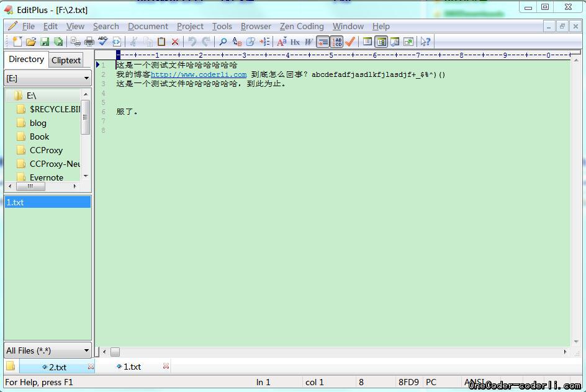Screen dimensions: 586x392
Task: Click the editor horizontal scrollbar thumb
Action: click(x=115, y=352)
